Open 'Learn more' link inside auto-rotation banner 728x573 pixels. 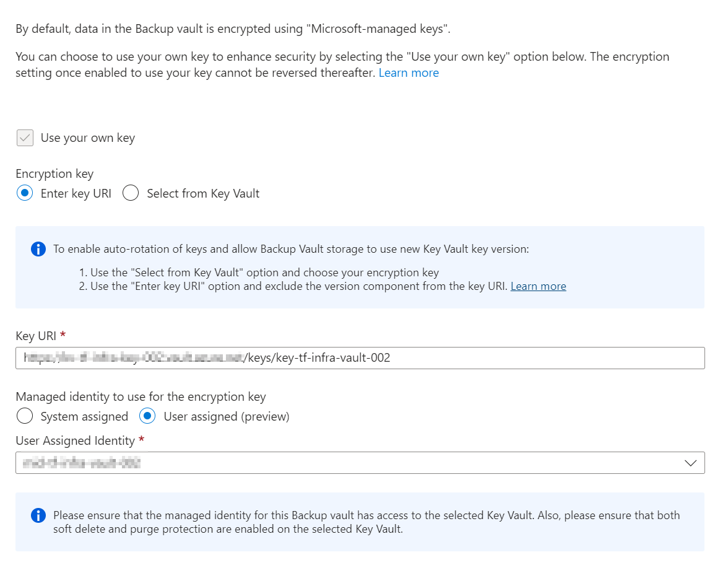tap(538, 286)
